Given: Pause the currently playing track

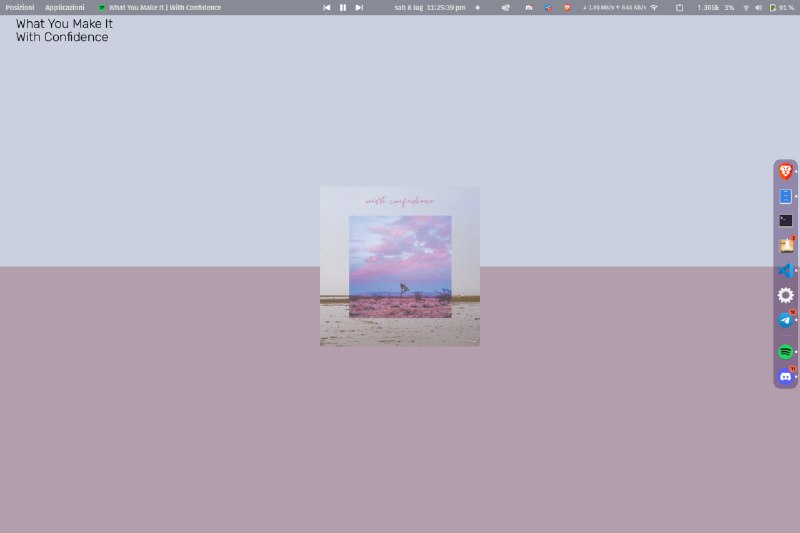Looking at the screenshot, I should [x=343, y=7].
